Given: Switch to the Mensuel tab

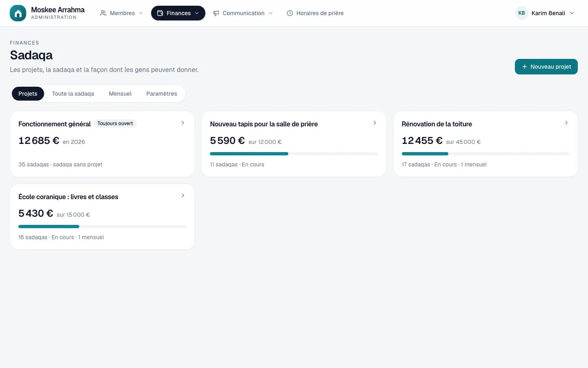Looking at the screenshot, I should (x=120, y=94).
